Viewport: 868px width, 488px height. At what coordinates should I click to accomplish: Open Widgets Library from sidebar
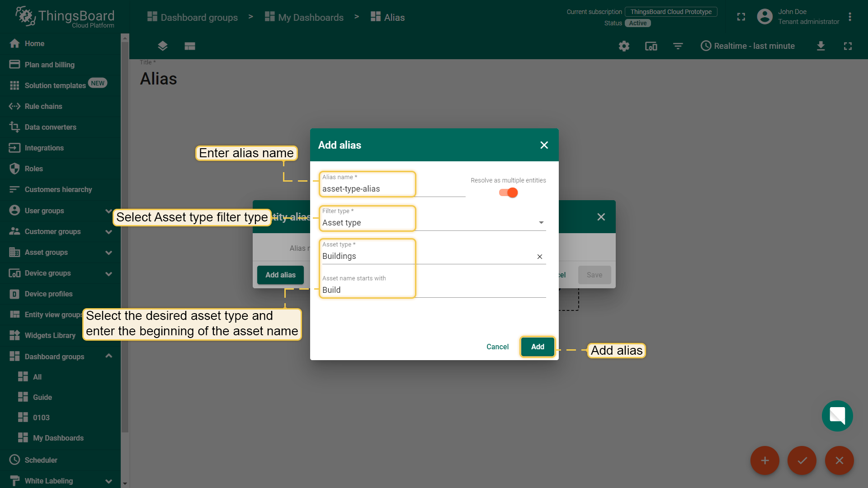tap(50, 335)
